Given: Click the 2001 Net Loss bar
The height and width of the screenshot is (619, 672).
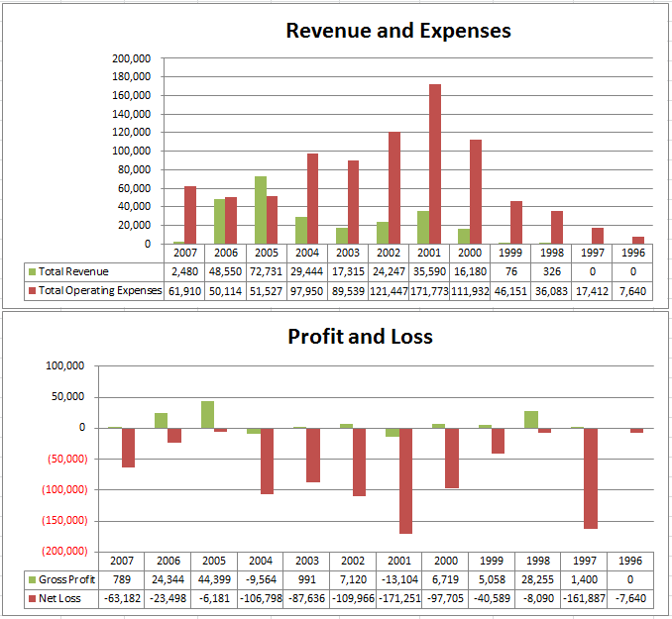Looking at the screenshot, I should pos(405,480).
